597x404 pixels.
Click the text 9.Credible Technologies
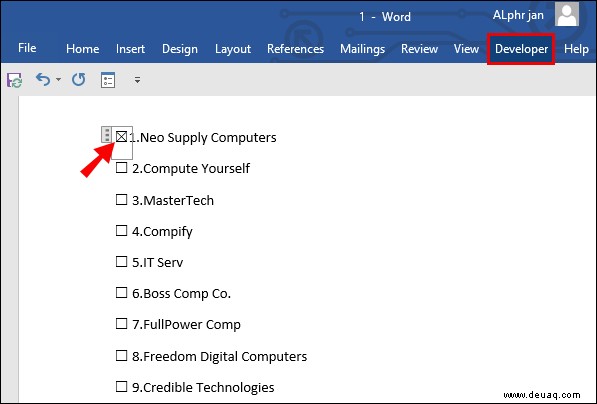pos(203,388)
